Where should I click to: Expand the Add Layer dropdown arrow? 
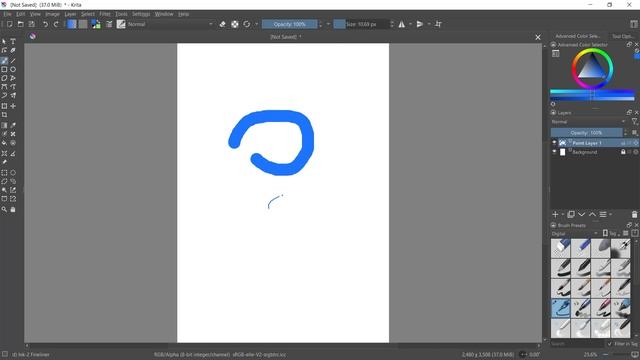pyautogui.click(x=563, y=214)
